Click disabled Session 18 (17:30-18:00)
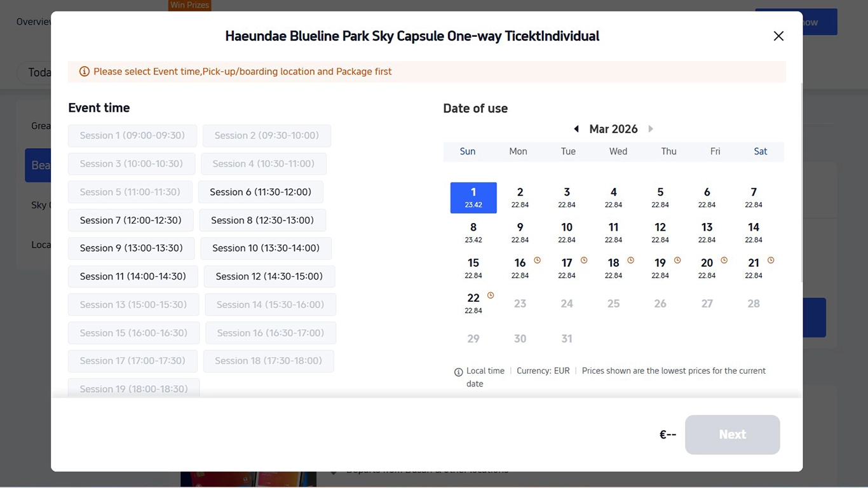Viewport: 868px width, 488px height. coord(269,361)
